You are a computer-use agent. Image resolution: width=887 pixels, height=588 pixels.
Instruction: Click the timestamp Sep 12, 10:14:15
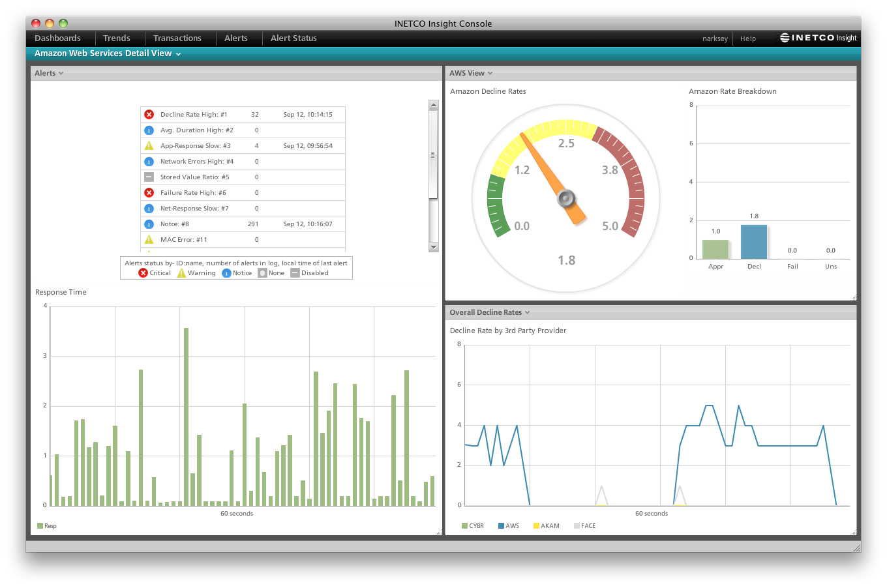tap(308, 114)
